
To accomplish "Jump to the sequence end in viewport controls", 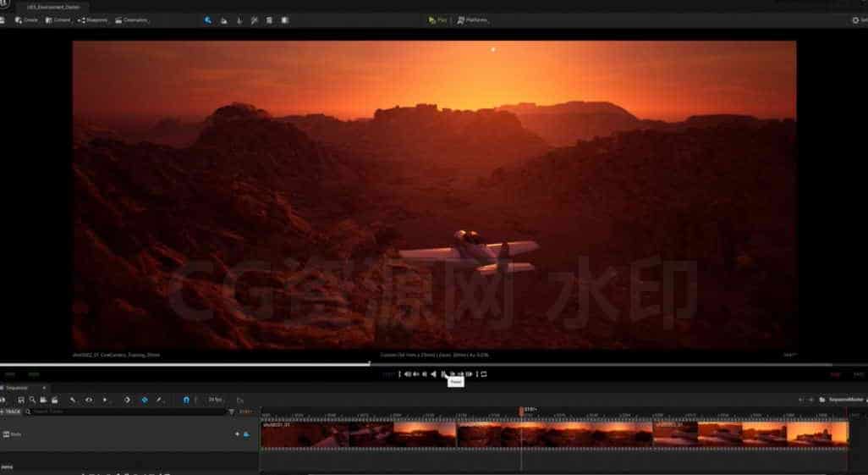I will point(469,374).
